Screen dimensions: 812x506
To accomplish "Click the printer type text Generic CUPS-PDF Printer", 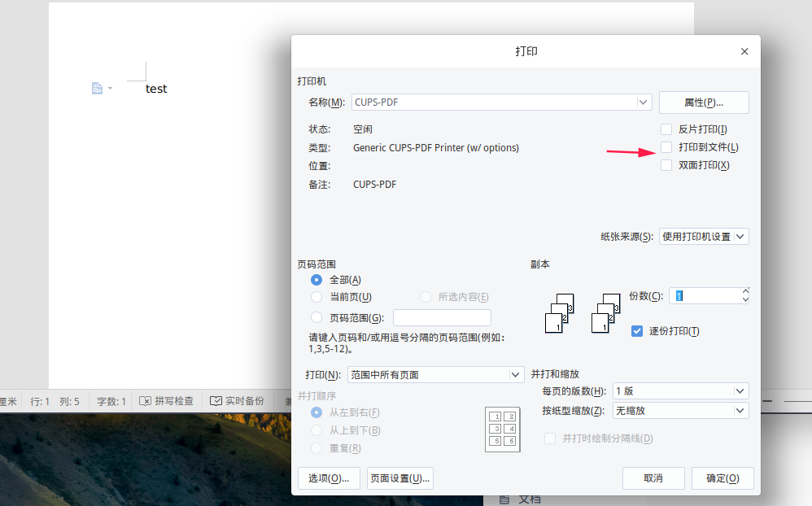I will 436,147.
